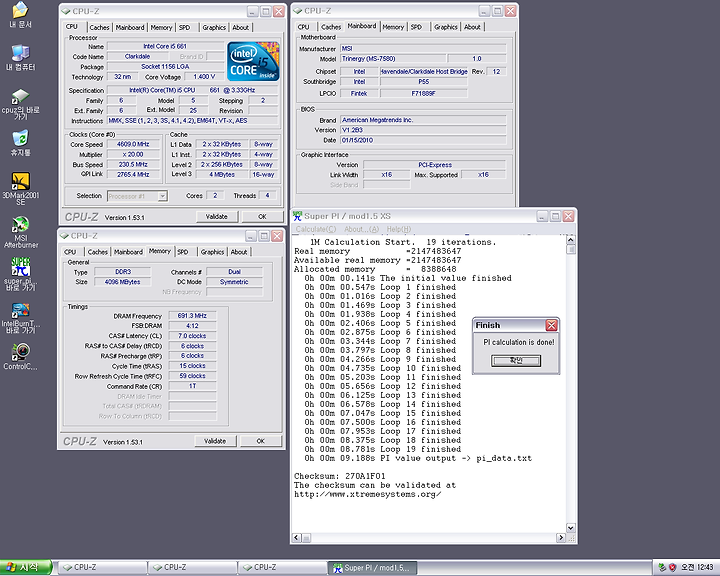The image size is (720, 576).
Task: Click the Loop 19 finished line
Action: pos(383,449)
